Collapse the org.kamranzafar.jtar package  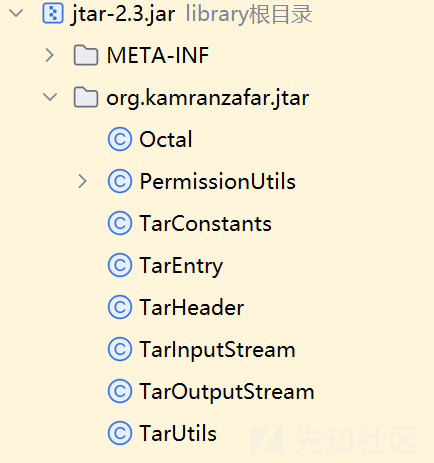[x=50, y=97]
